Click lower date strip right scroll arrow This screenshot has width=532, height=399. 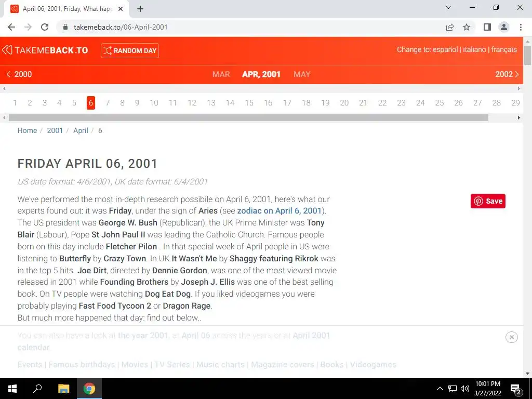click(519, 118)
